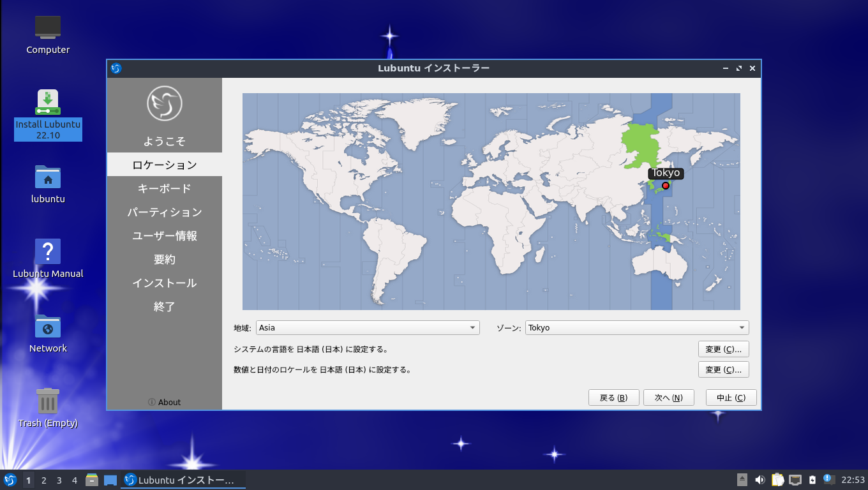868x490 pixels.
Task: Open the clipboard manager tray icon
Action: point(777,480)
